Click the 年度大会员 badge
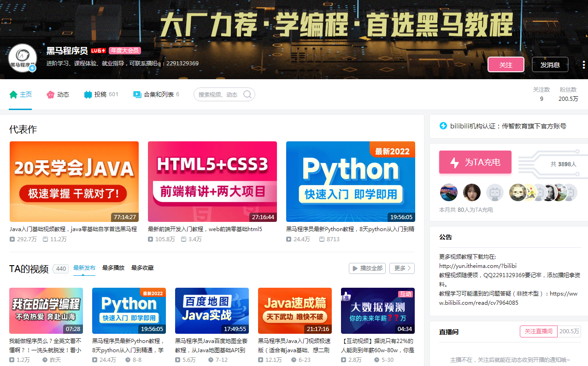 coord(125,51)
